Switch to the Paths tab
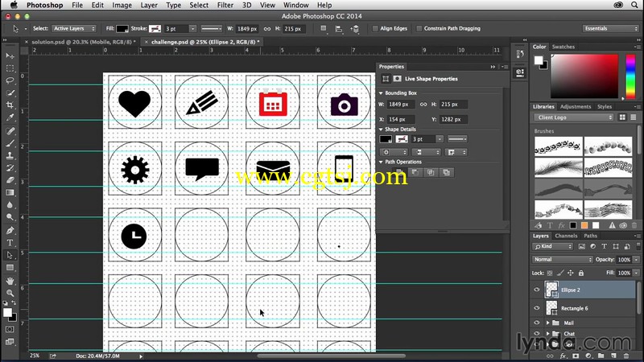 pyautogui.click(x=590, y=236)
